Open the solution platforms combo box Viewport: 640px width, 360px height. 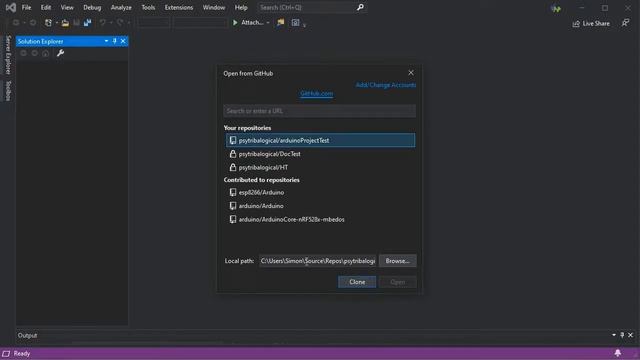tap(200, 23)
